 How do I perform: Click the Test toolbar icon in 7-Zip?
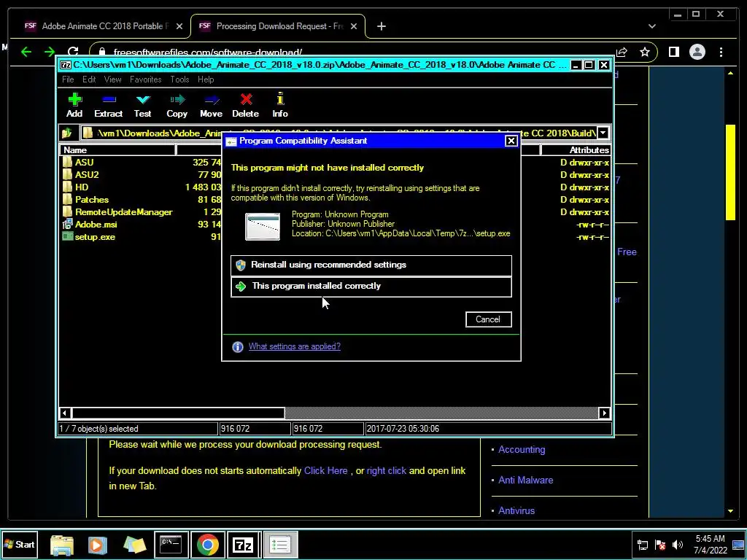(x=142, y=105)
